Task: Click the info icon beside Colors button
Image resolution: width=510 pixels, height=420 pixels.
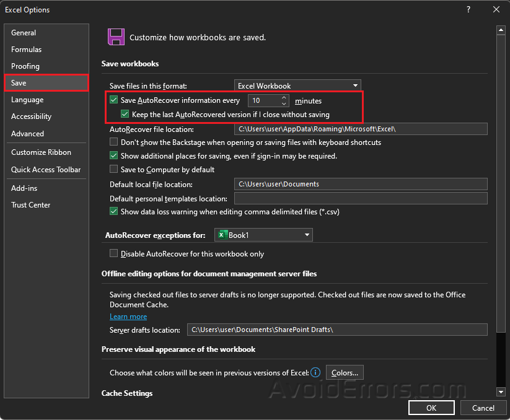Action: [315, 372]
